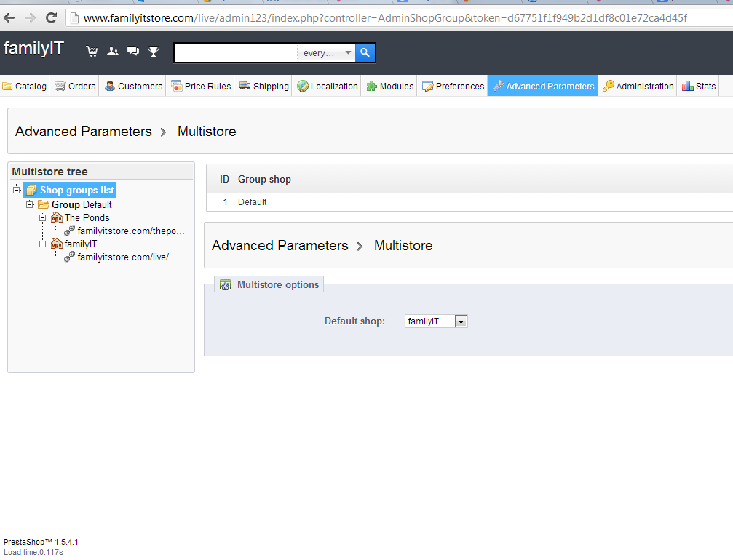Click the Shop groups list folder icon

[32, 190]
